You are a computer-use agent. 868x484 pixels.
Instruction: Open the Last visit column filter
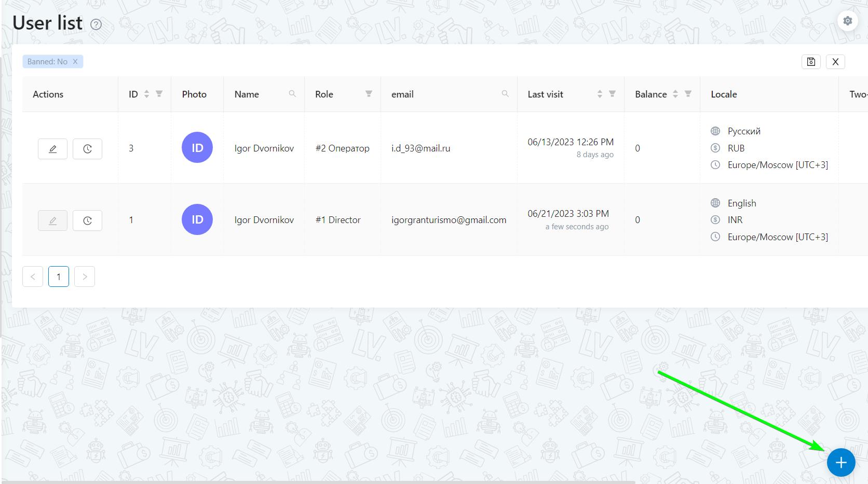613,94
